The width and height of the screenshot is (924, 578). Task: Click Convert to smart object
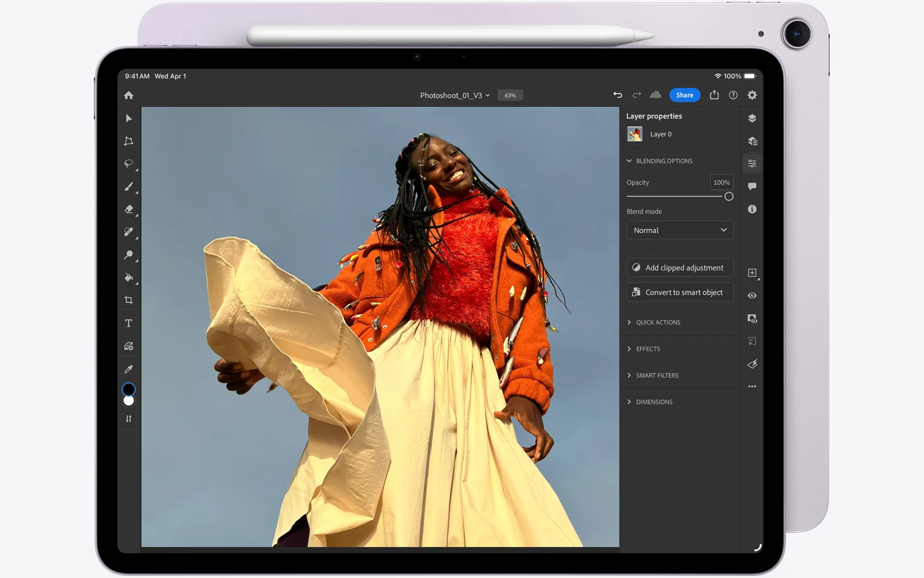680,292
